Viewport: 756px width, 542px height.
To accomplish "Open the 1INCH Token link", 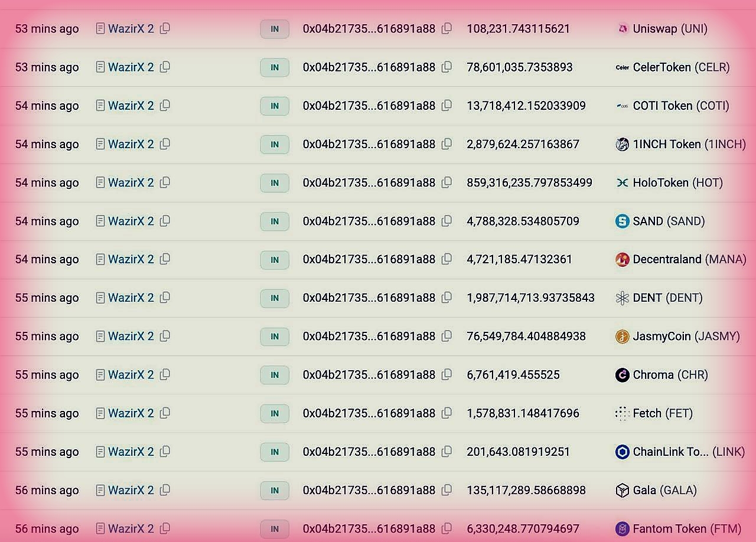I will click(689, 144).
